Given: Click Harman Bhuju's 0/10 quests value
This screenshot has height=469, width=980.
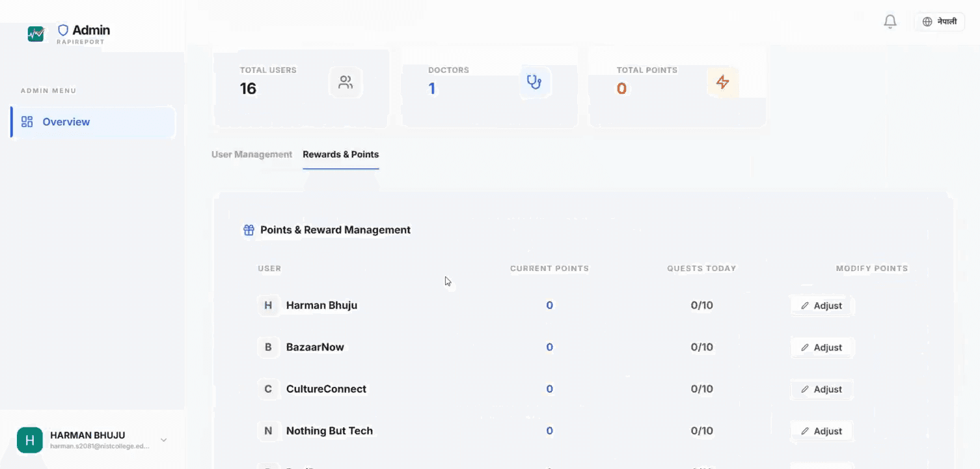Looking at the screenshot, I should (702, 306).
